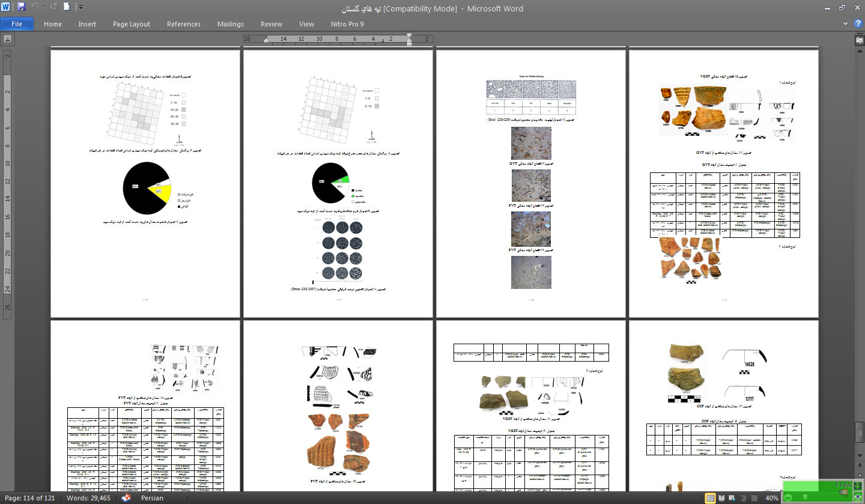Click the Undo arrow icon

click(x=35, y=8)
